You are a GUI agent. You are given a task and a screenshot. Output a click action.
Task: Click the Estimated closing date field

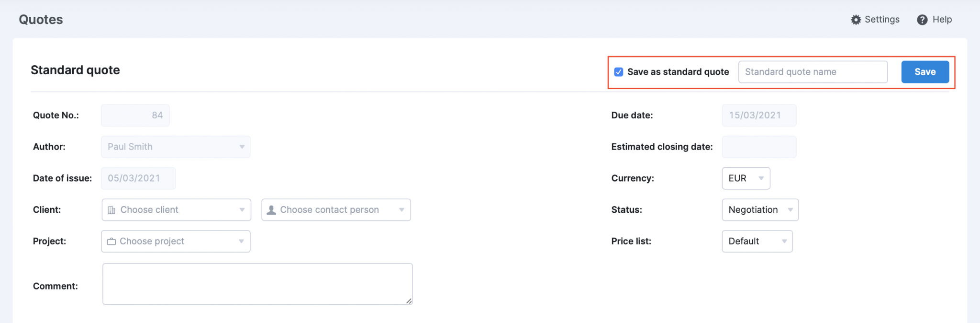pos(759,147)
